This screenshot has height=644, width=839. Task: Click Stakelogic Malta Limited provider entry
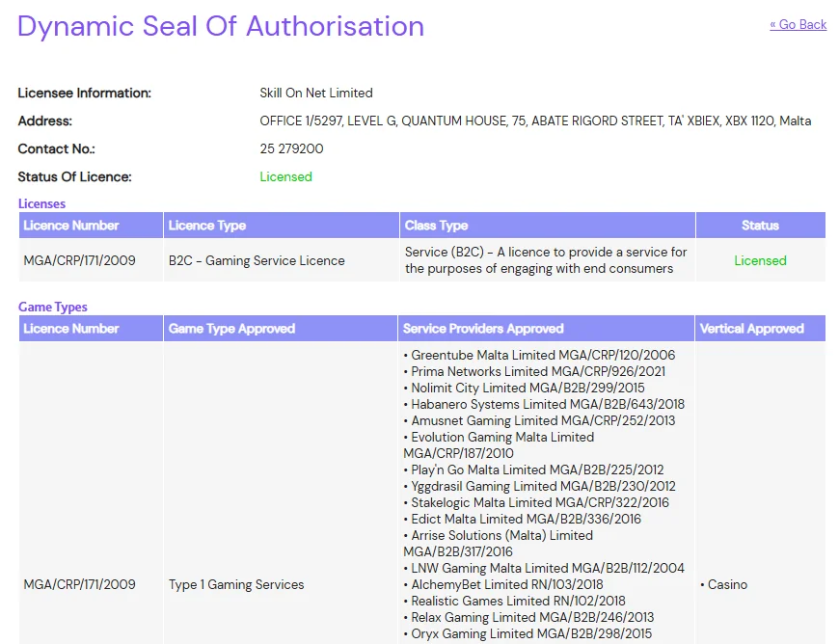536,503
